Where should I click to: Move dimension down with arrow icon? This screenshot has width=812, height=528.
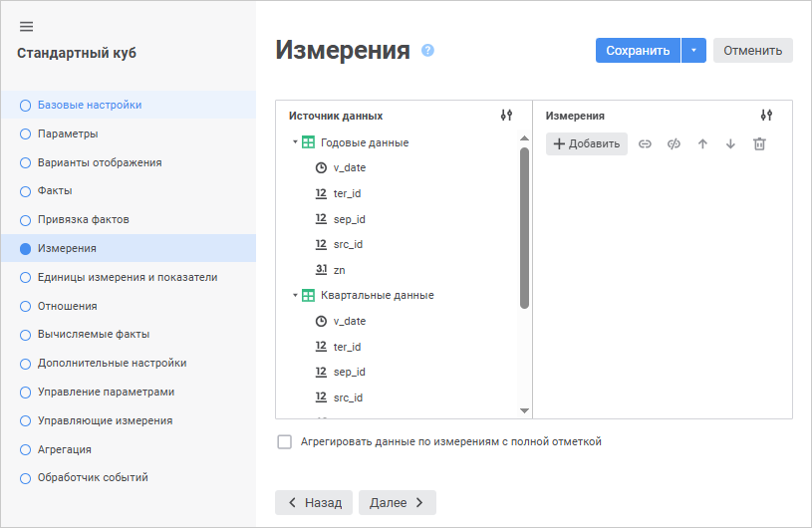730,144
